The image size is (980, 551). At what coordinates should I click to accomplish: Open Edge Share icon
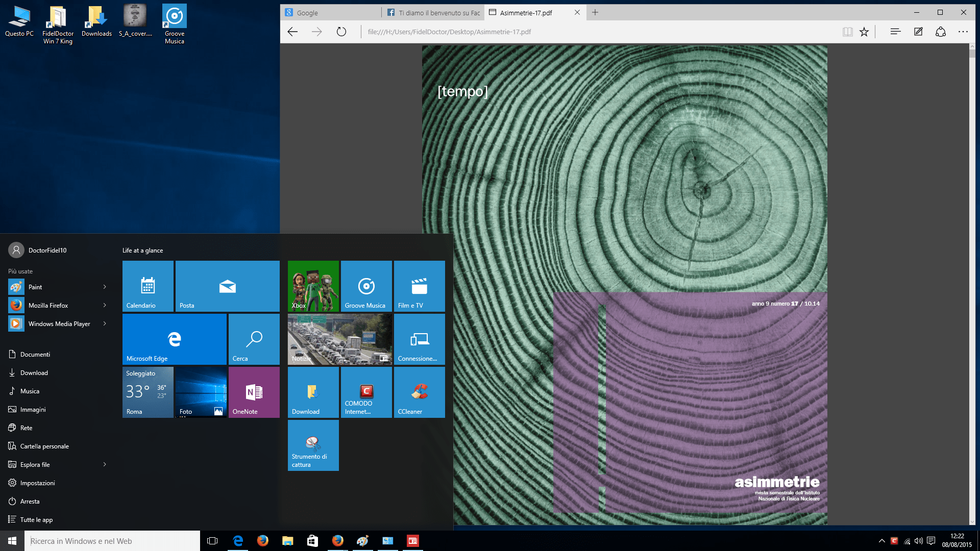coord(941,32)
